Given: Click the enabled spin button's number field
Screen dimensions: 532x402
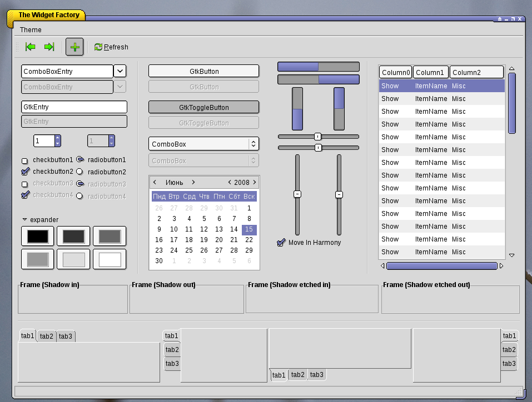Looking at the screenshot, I should (x=44, y=141).
